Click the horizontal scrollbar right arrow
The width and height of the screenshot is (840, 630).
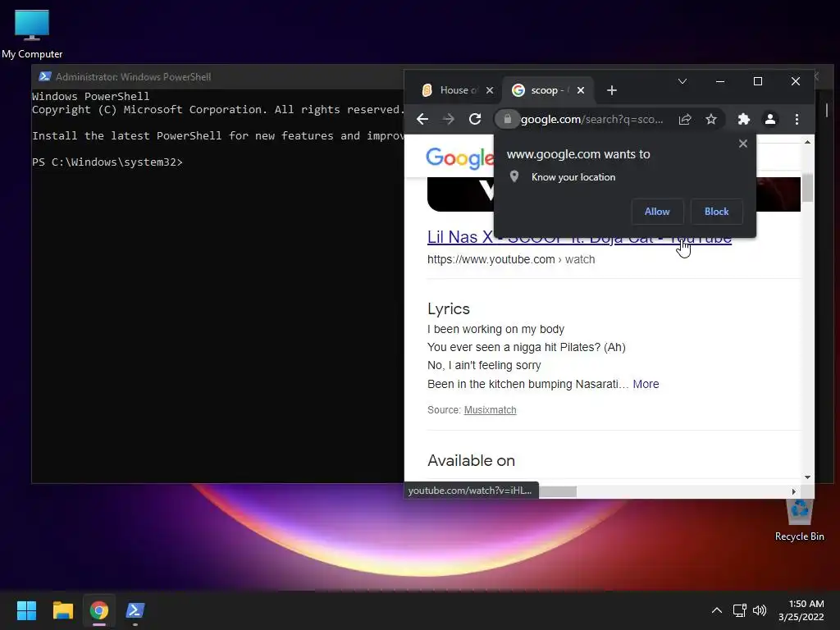click(793, 491)
